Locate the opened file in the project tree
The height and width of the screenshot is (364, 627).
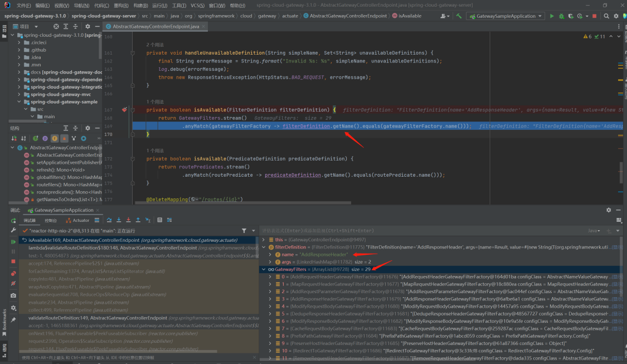(x=56, y=26)
